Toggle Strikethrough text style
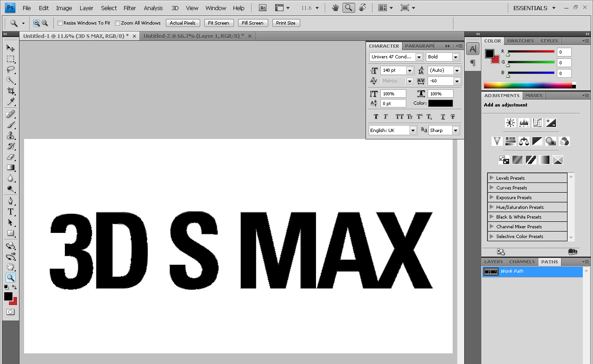593x364 pixels. (453, 117)
